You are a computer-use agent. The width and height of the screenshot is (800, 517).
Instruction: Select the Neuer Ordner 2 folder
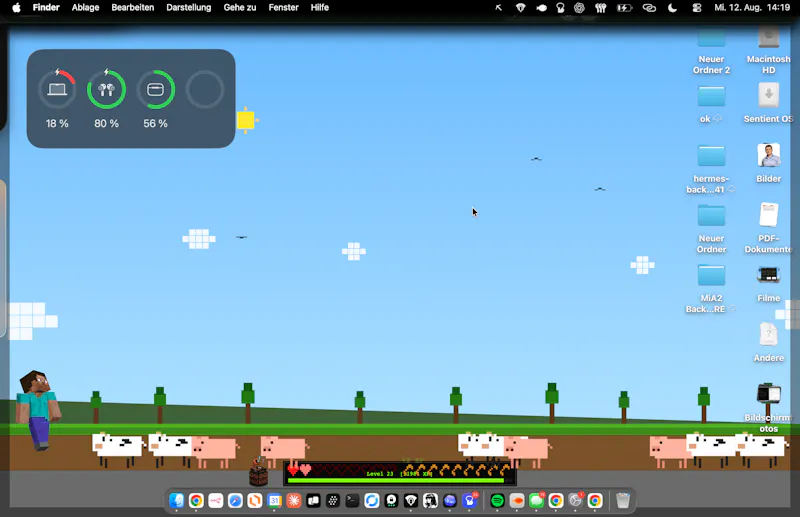(x=711, y=38)
